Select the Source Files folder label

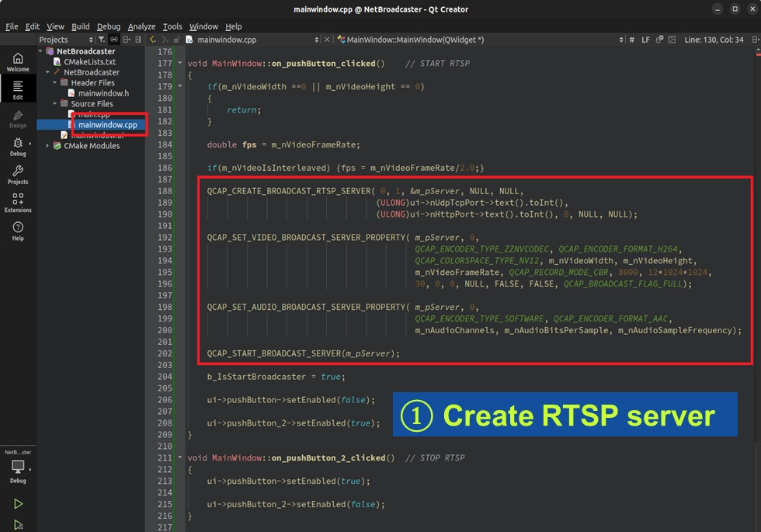[x=92, y=103]
